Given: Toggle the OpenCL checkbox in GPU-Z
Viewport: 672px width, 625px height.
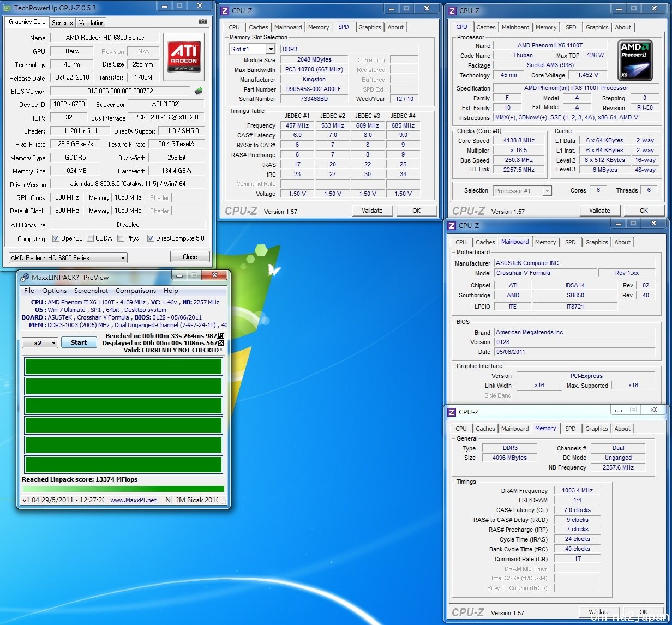Looking at the screenshot, I should pos(56,238).
